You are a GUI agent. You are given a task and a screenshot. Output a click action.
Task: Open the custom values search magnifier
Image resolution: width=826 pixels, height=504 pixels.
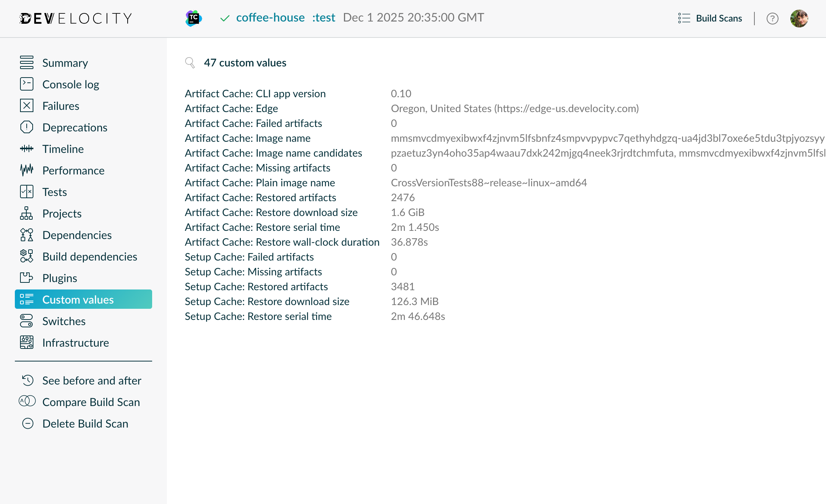pos(190,63)
